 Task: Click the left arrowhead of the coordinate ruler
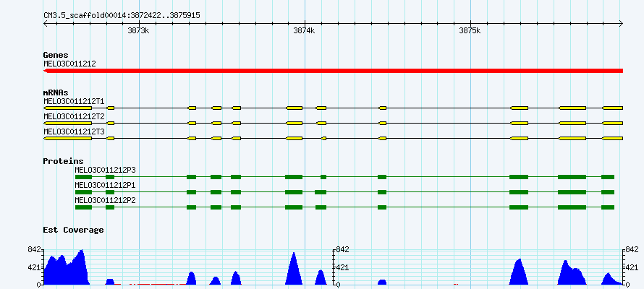pyautogui.click(x=45, y=23)
